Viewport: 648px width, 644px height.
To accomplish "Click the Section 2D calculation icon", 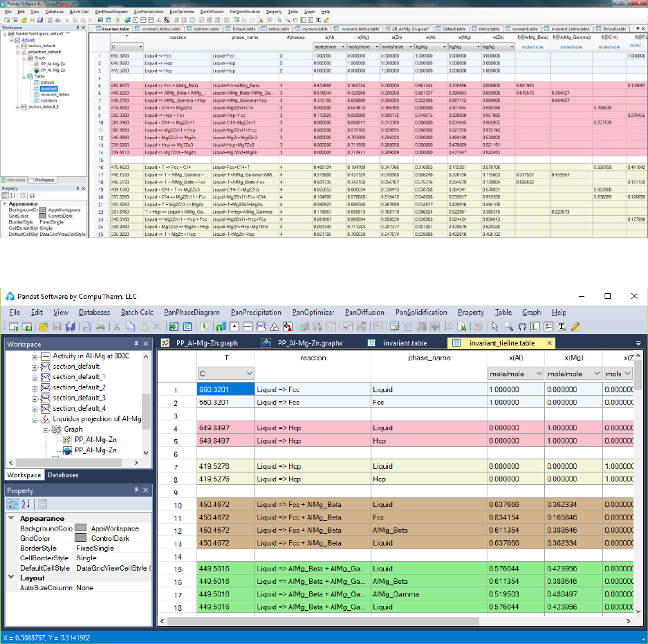I will [261, 327].
